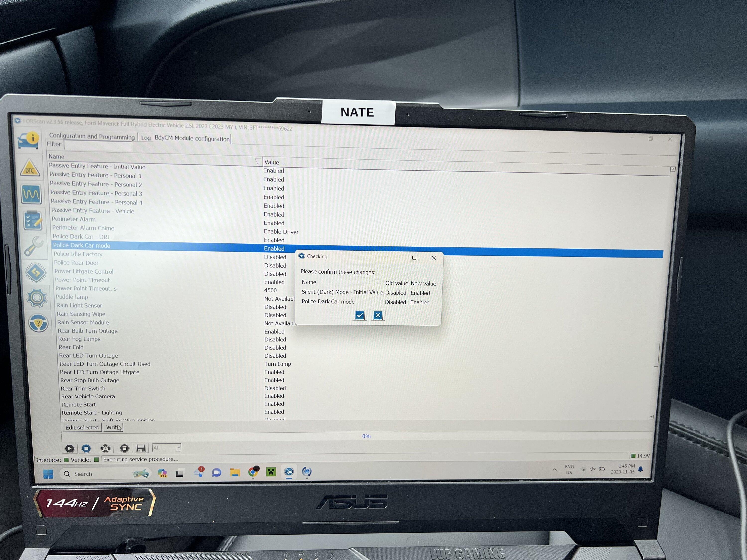
Task: Click the 14.9V voltage status indicator
Action: click(x=641, y=456)
